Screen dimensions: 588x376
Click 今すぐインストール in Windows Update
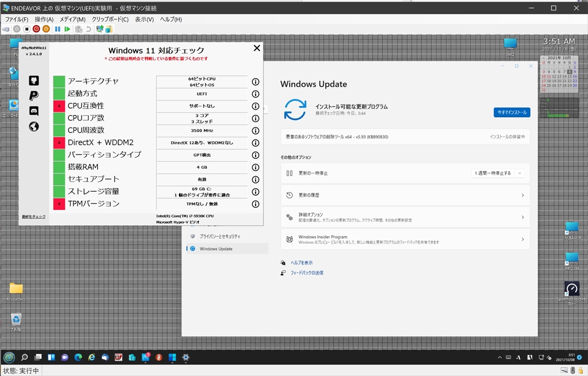point(512,113)
